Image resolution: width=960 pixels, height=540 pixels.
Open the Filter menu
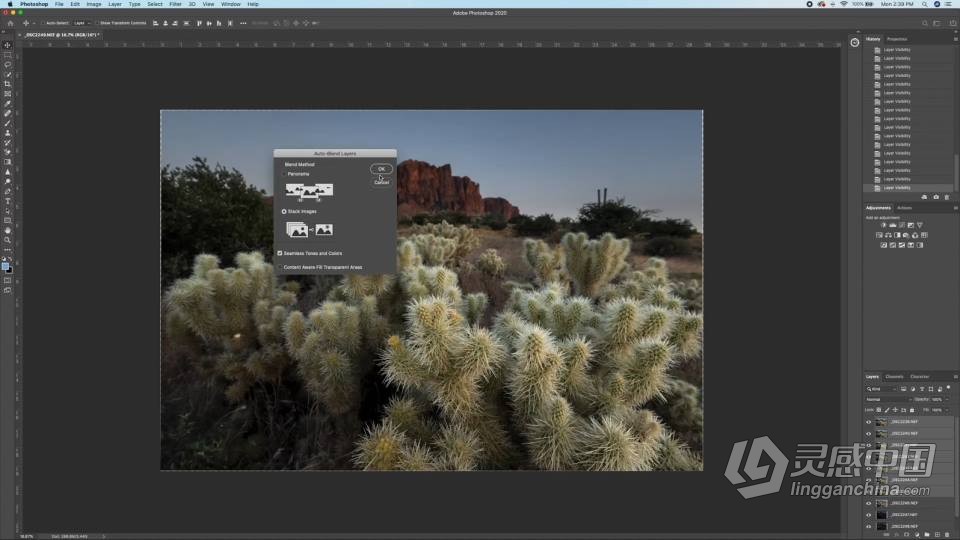pos(175,4)
